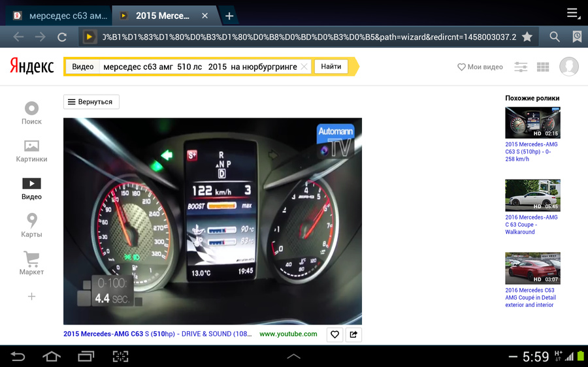This screenshot has height=367, width=588.
Task: Open 2016 Mercedes-AMG C 63 Coupe Walkaround link
Action: (x=531, y=225)
